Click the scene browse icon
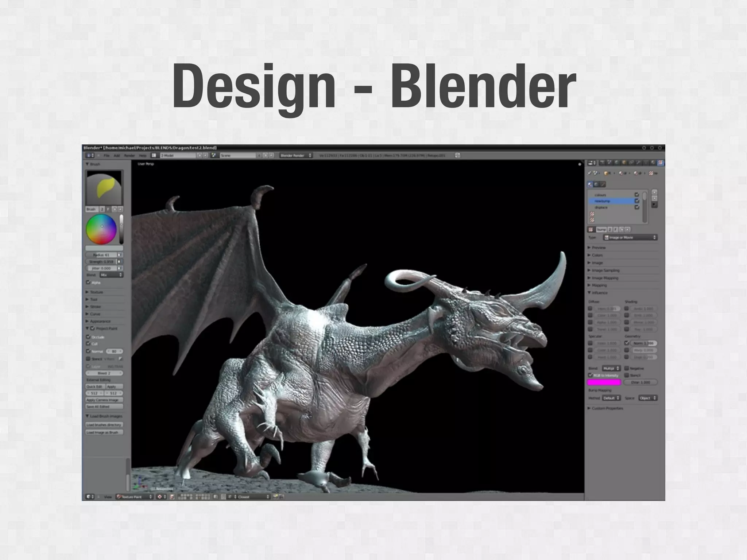 (214, 155)
